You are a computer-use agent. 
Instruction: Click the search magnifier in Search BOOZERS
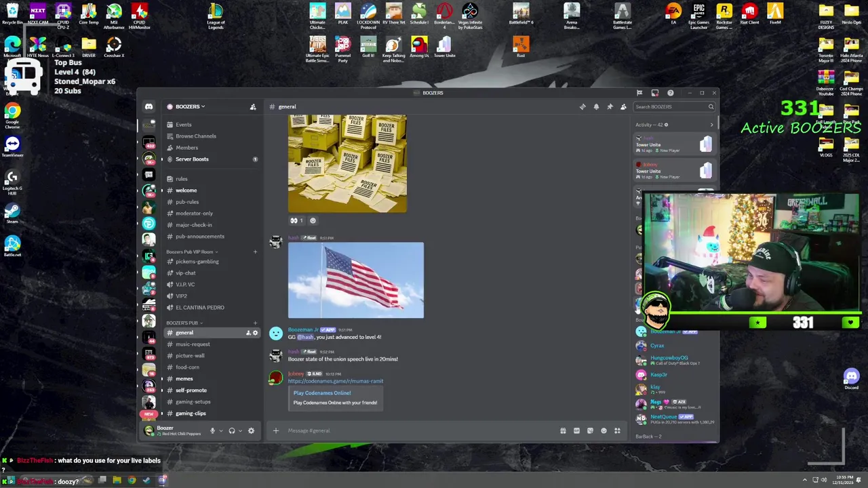point(711,106)
